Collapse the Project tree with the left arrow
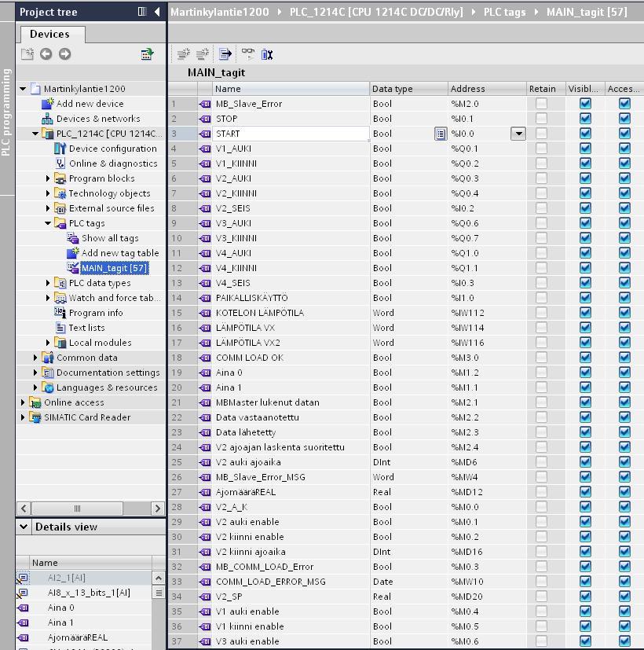This screenshot has width=644, height=650. (x=157, y=12)
